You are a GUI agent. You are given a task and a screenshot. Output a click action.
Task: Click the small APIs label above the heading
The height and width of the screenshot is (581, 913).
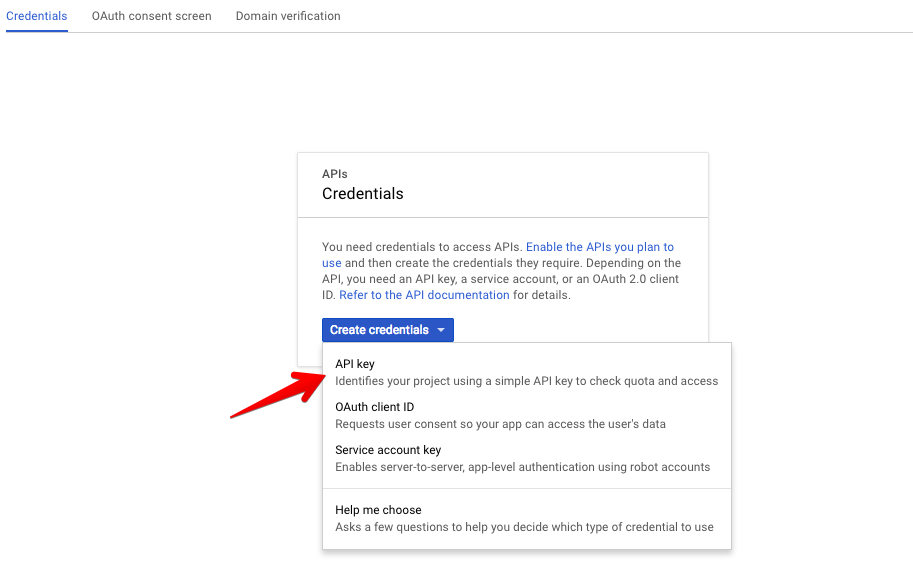(335, 174)
